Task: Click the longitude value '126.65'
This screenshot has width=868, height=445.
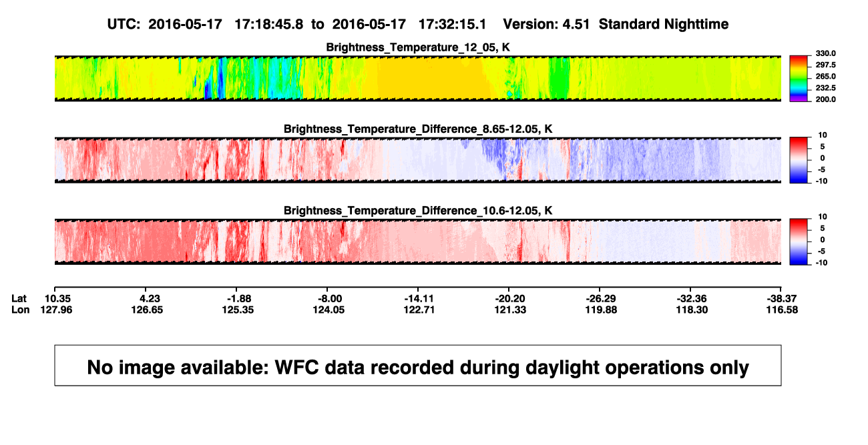Action: tap(148, 310)
